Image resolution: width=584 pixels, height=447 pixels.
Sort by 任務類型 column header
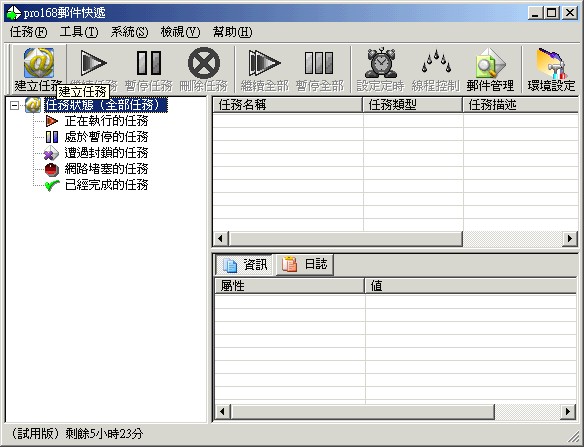coord(413,105)
